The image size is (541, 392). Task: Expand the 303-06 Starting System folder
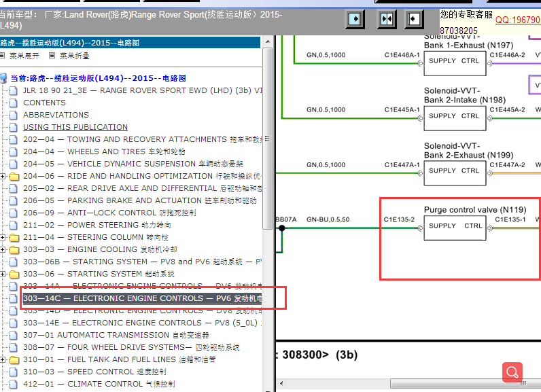(x=3, y=274)
